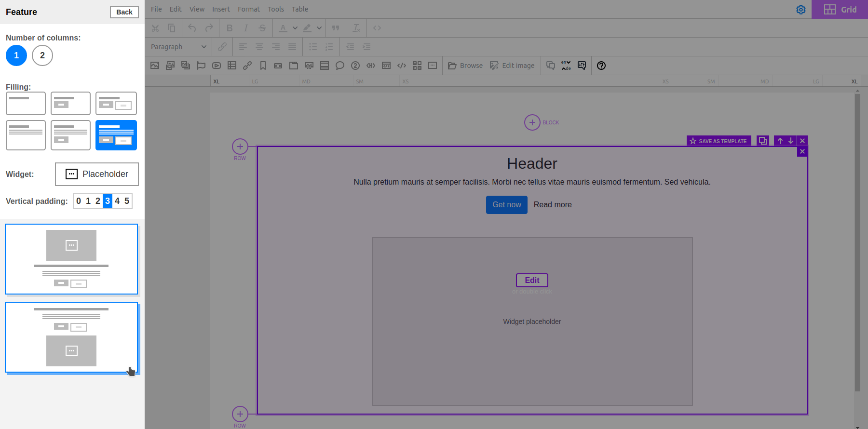Pick layout thumbnail with widget on top

tap(71, 259)
